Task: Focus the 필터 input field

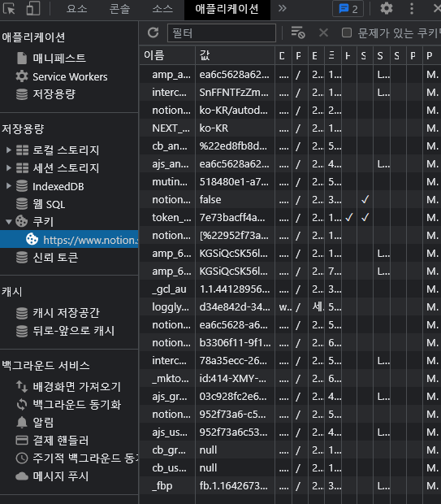Action: click(222, 33)
